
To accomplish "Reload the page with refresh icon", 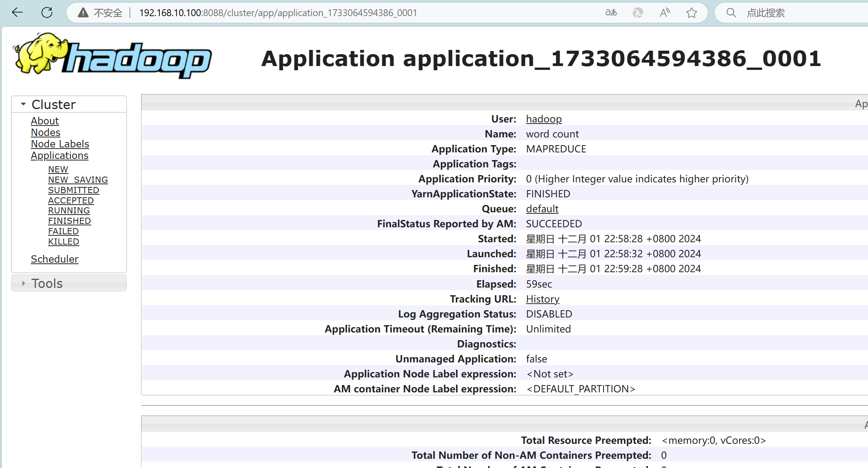I will (47, 13).
